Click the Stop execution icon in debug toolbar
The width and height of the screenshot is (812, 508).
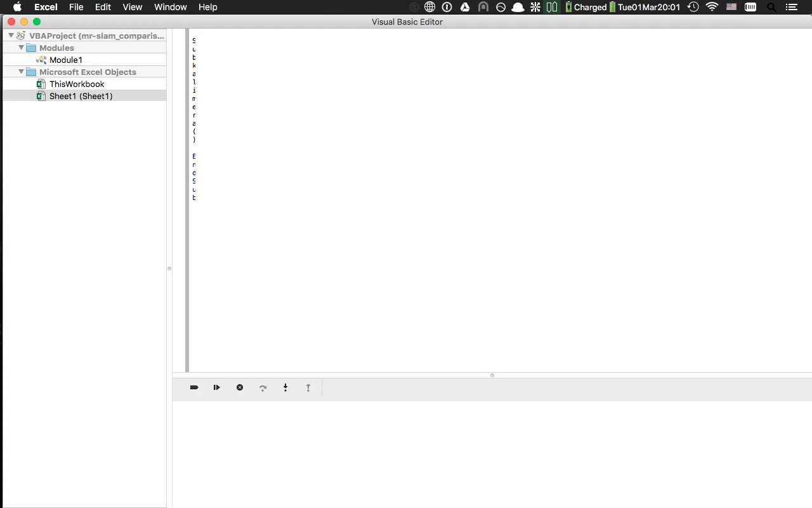(x=240, y=387)
